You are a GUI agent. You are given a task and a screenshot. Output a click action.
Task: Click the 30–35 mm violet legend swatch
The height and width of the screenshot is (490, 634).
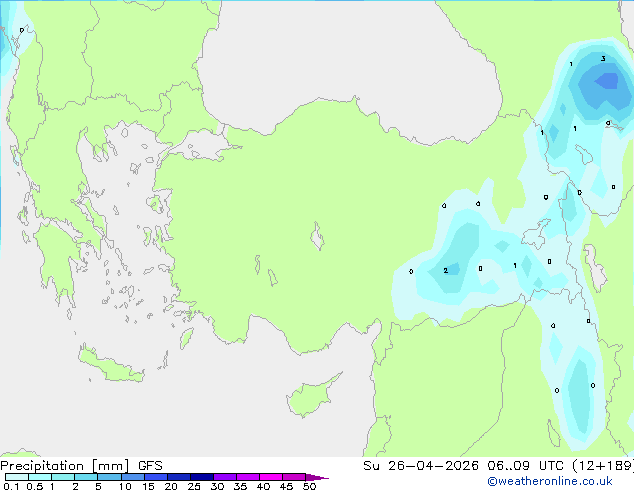click(225, 477)
